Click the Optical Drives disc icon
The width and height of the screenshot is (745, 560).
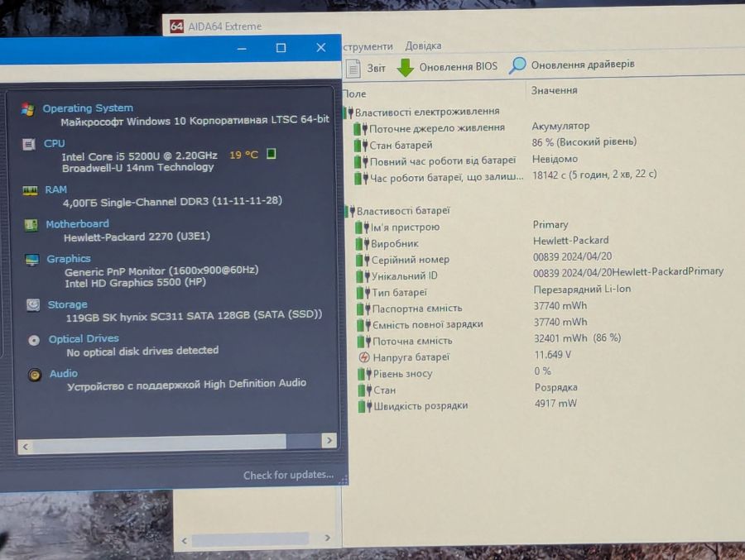[x=34, y=340]
